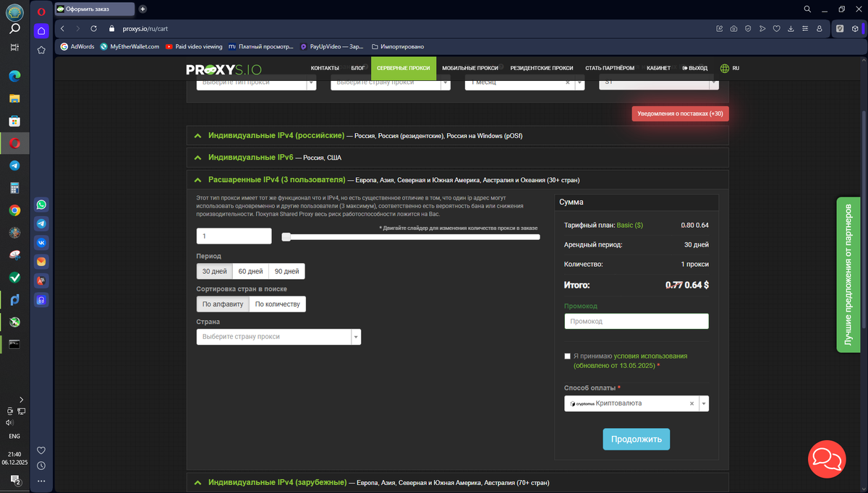The height and width of the screenshot is (493, 868).
Task: Click the browser reload page icon
Action: click(93, 29)
